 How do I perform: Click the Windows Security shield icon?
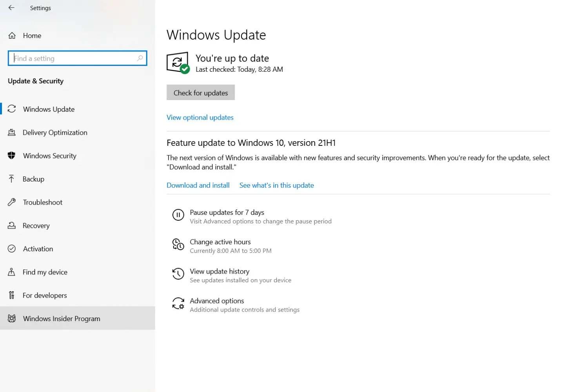pyautogui.click(x=12, y=156)
